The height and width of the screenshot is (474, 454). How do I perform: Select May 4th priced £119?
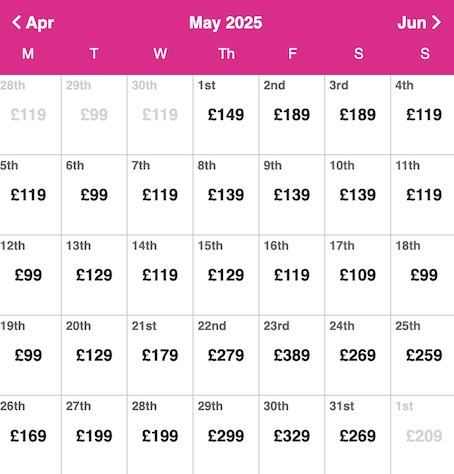click(x=423, y=115)
